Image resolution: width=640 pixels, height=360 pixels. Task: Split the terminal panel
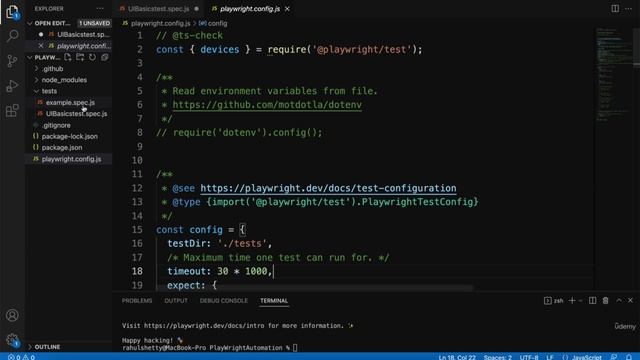(x=592, y=301)
